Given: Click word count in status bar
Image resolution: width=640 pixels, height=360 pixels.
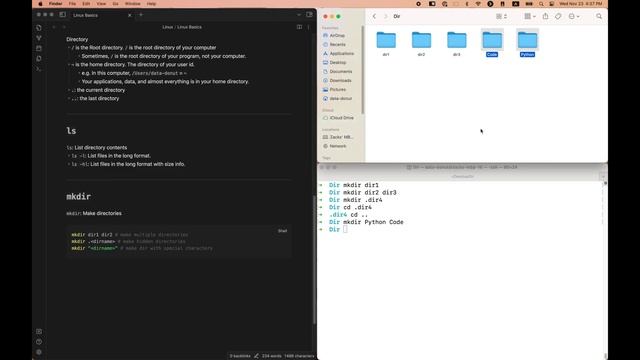Looking at the screenshot, I should 271,356.
